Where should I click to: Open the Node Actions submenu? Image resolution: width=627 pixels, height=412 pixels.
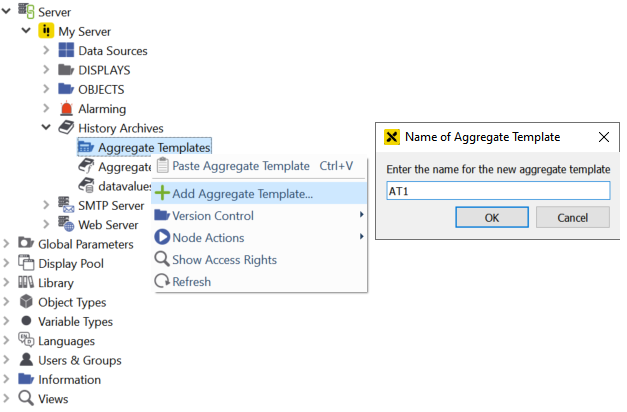(259, 238)
